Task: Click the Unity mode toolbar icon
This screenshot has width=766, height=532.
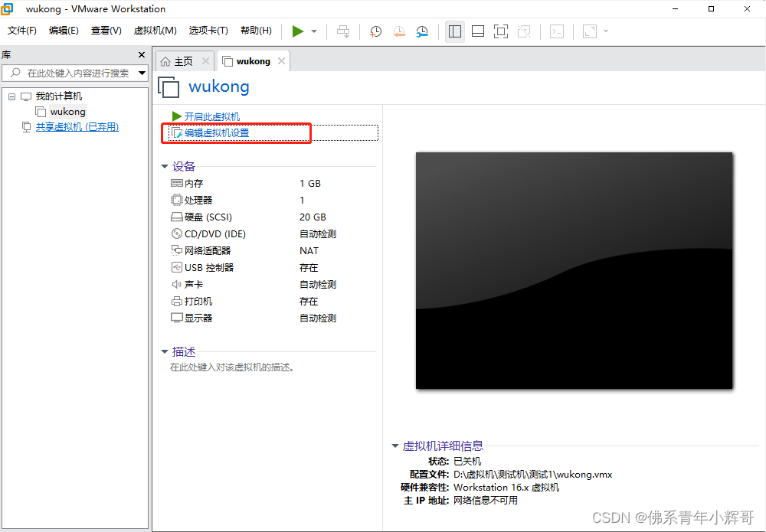Action: coord(524,31)
